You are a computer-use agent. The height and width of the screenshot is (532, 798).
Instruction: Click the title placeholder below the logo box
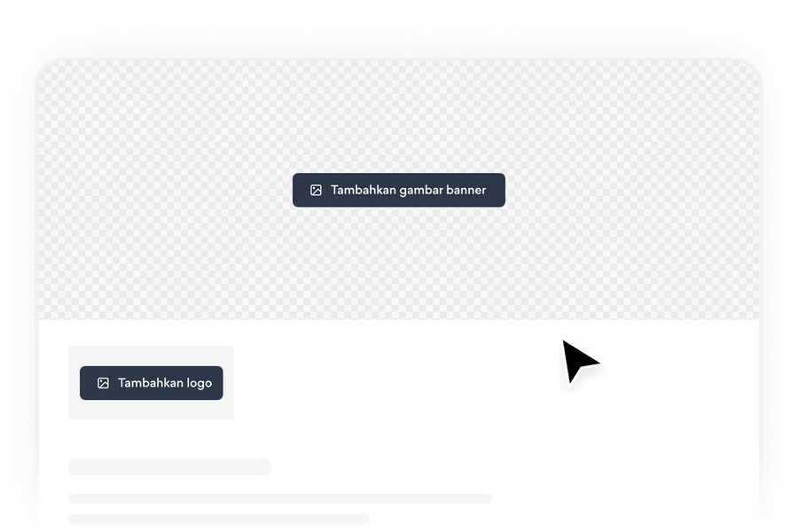(169, 467)
